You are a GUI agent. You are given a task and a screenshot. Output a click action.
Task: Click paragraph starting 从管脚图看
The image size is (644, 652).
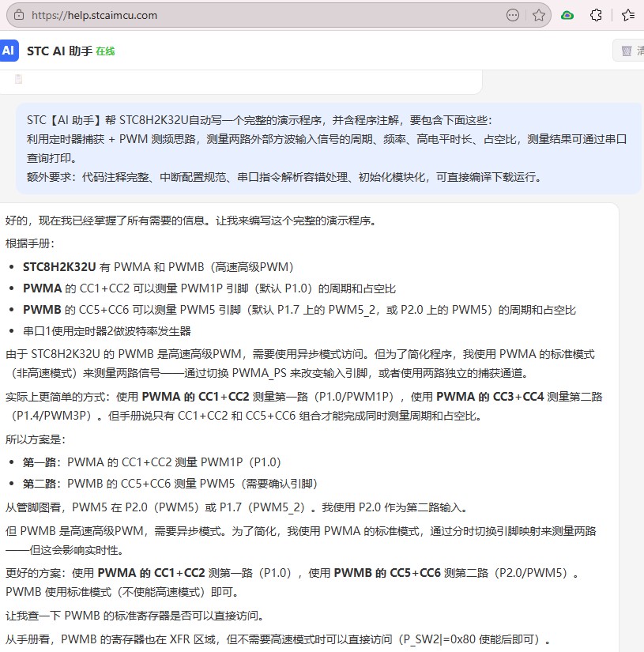click(x=237, y=507)
